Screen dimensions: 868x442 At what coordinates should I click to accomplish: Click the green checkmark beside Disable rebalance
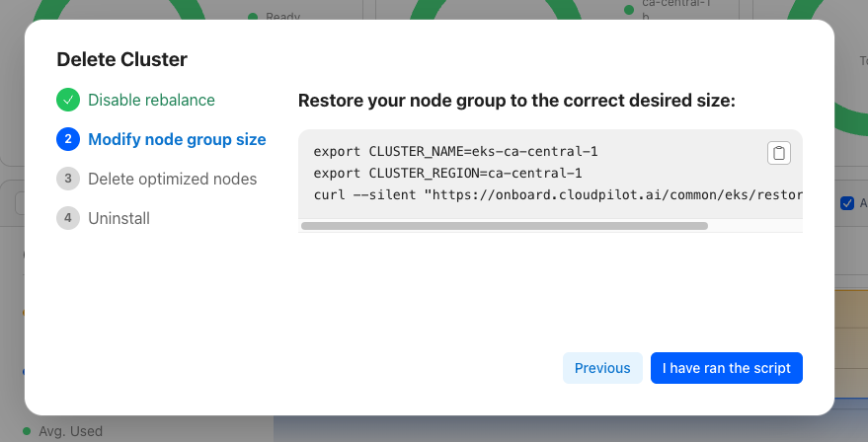click(x=68, y=100)
